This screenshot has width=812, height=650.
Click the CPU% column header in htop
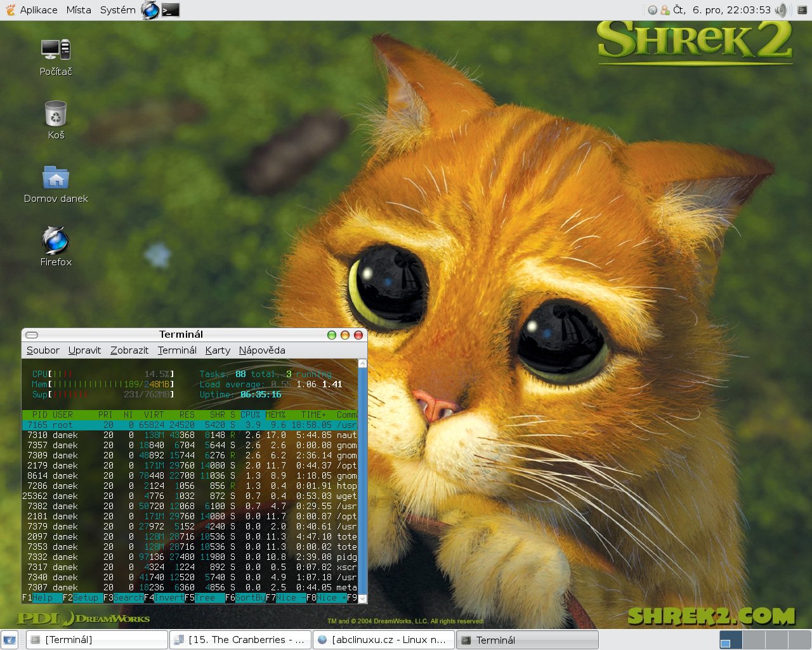[x=251, y=415]
